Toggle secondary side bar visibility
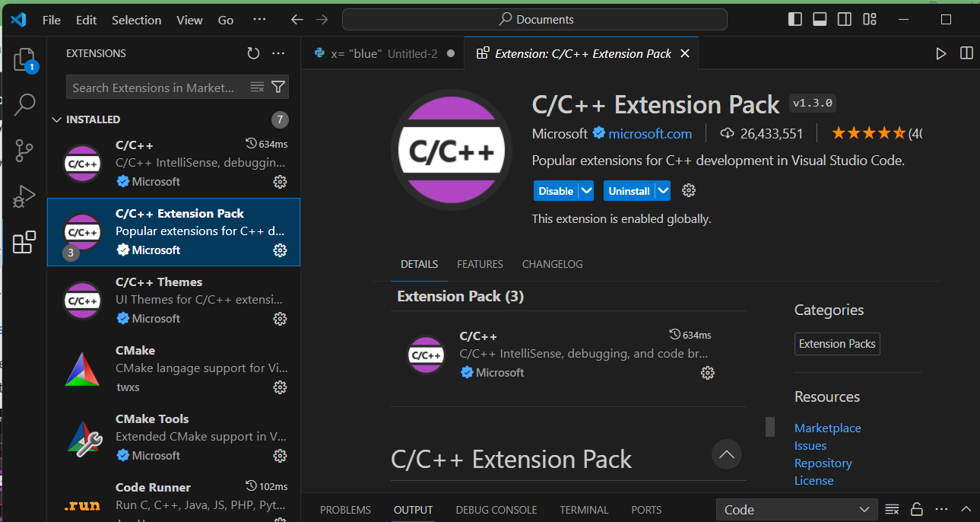The width and height of the screenshot is (980, 522). 845,19
